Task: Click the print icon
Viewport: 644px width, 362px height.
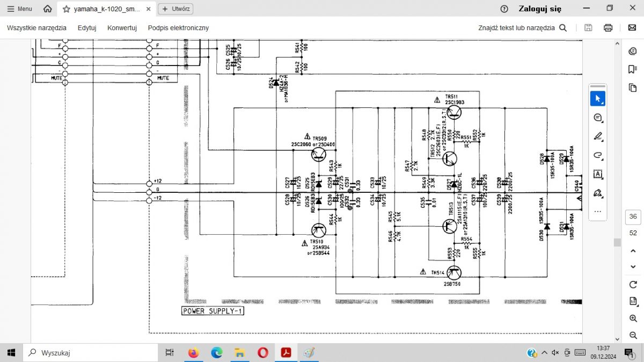Action: pos(608,28)
